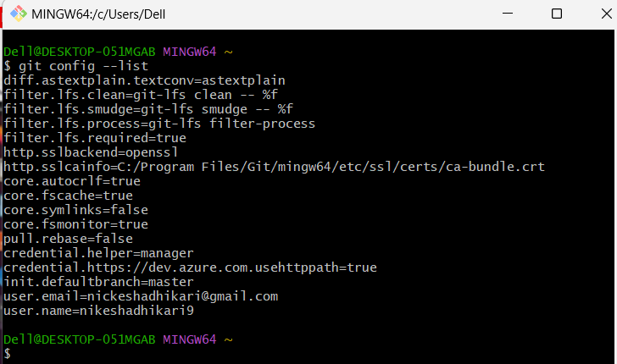This screenshot has width=617, height=364.
Task: Click the http.sslcainfo certificate path line
Action: pos(274,167)
